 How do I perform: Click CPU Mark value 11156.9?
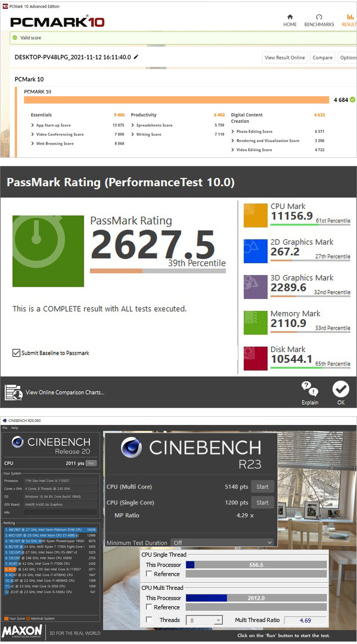pos(292,216)
